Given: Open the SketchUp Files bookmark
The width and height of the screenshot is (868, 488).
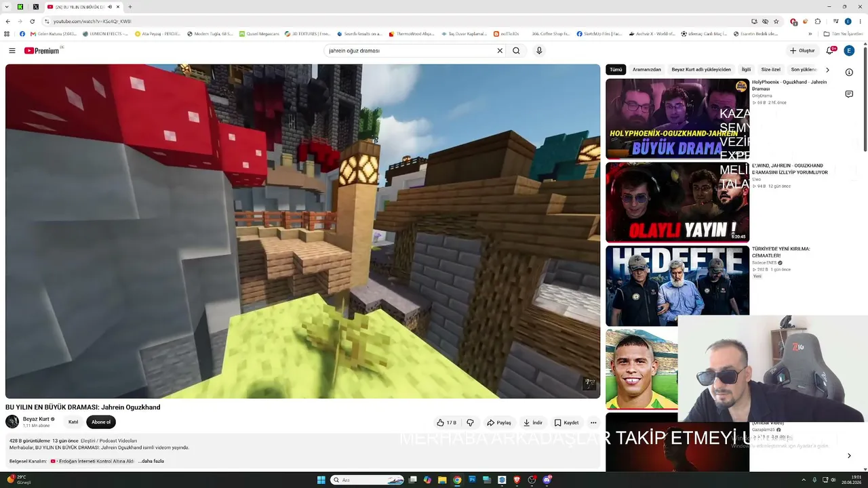Looking at the screenshot, I should (599, 34).
